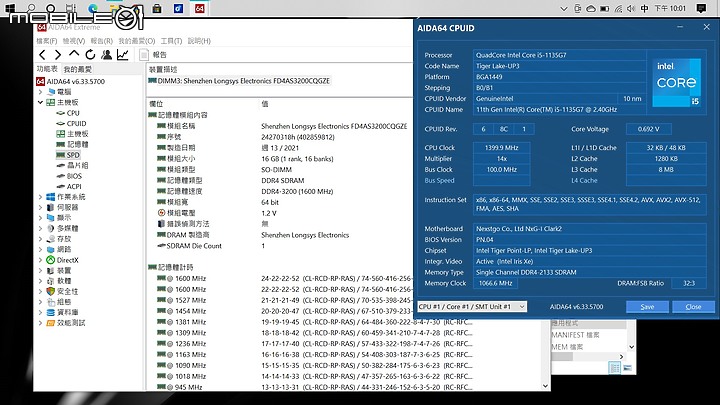
Task: Select CPUID in the tree
Action: pyautogui.click(x=71, y=124)
